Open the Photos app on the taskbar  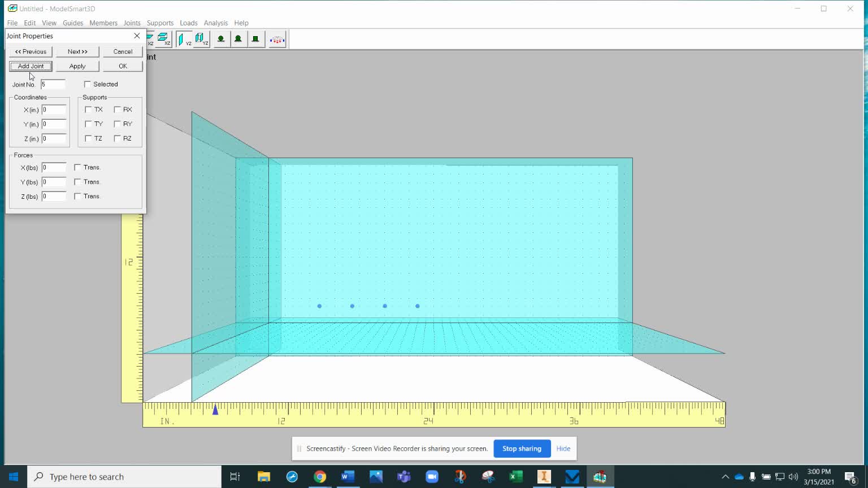pos(376,477)
